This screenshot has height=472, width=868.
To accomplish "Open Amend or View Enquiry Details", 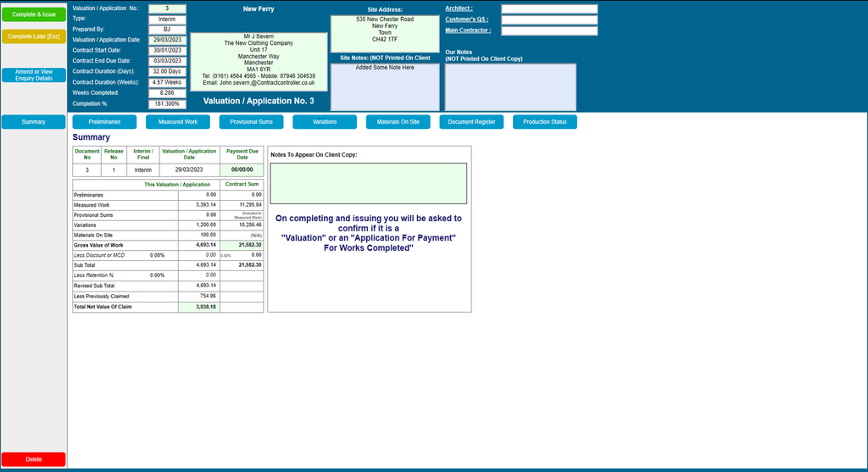I will (34, 75).
